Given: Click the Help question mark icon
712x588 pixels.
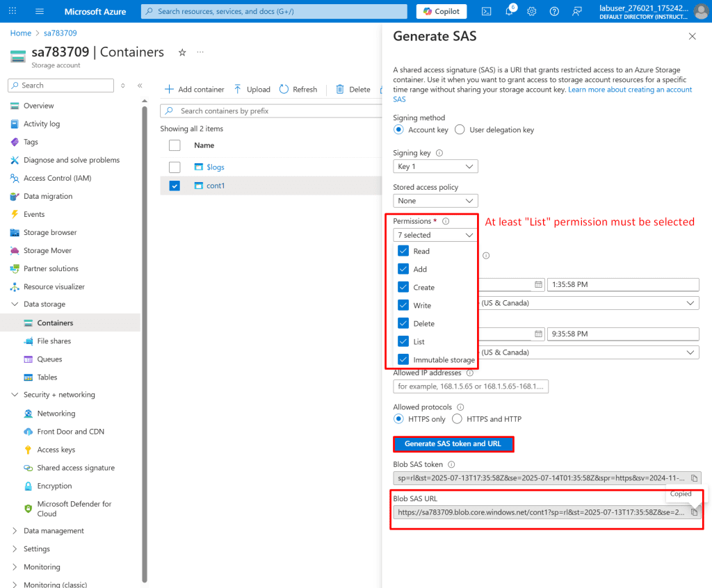Looking at the screenshot, I should 554,11.
